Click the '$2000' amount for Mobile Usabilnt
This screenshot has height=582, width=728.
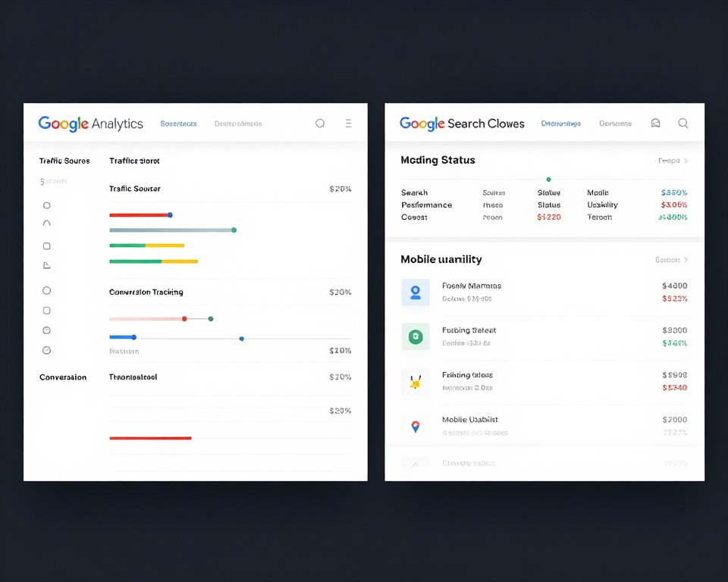point(675,420)
